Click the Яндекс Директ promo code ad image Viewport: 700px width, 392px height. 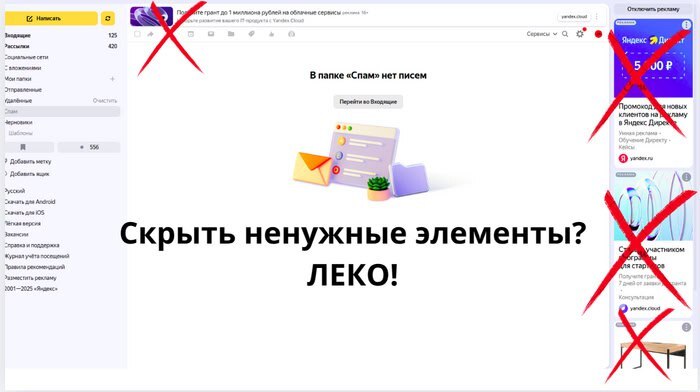(x=653, y=58)
